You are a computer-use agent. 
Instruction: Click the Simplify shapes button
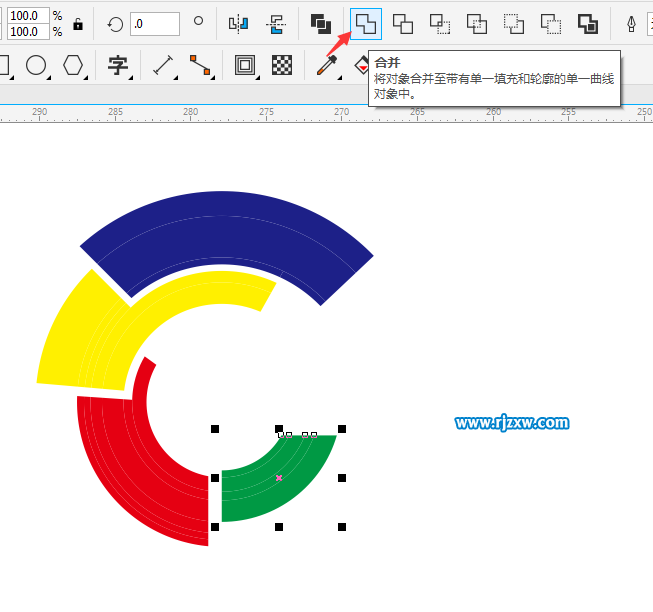tap(477, 23)
